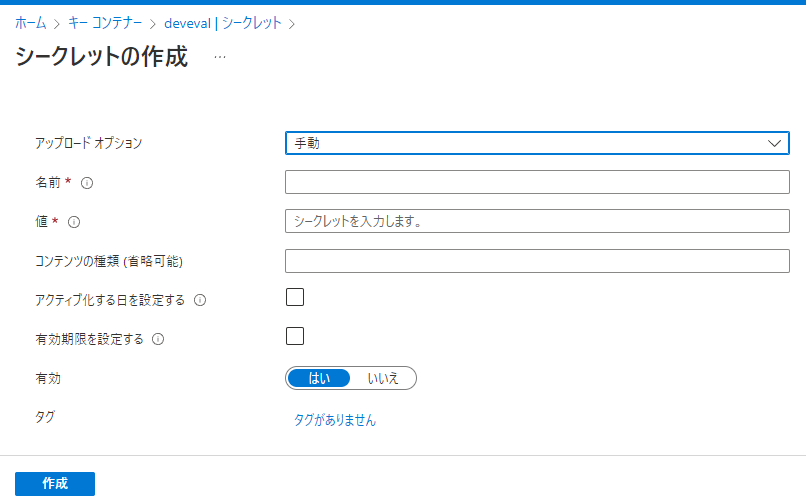
Task: Open the アップロード オプション dropdown
Action: [537, 143]
